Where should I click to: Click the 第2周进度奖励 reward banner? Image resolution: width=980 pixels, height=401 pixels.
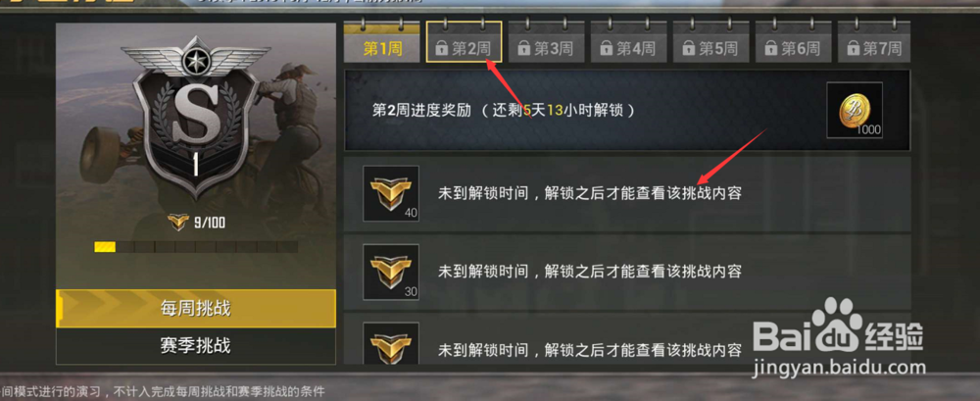tap(627, 110)
